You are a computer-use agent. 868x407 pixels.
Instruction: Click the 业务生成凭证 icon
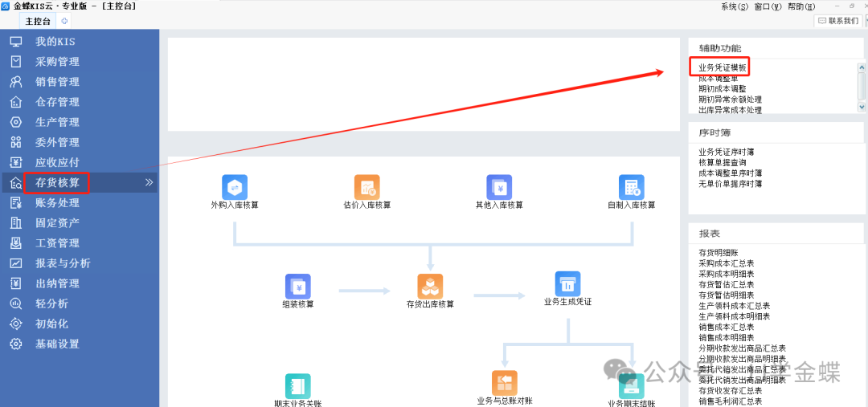567,284
